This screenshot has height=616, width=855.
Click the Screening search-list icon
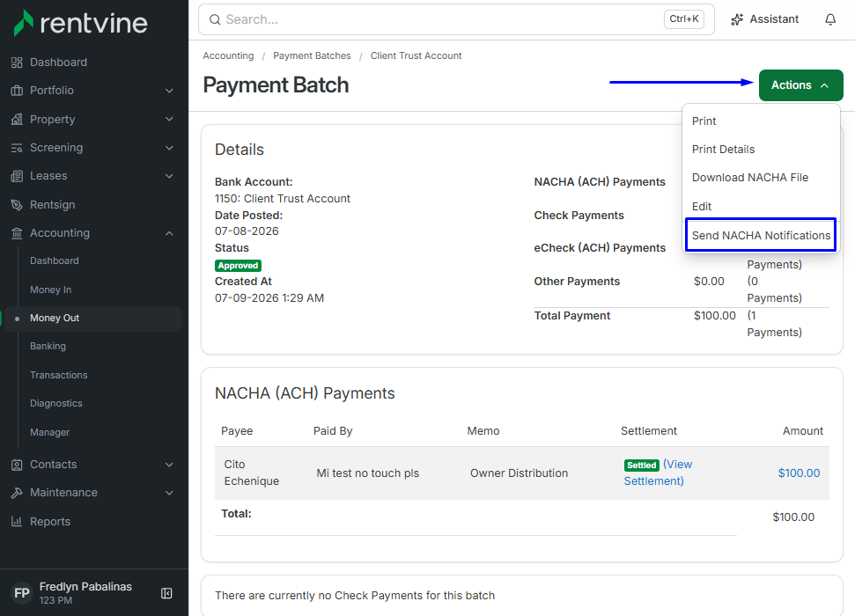(x=17, y=148)
